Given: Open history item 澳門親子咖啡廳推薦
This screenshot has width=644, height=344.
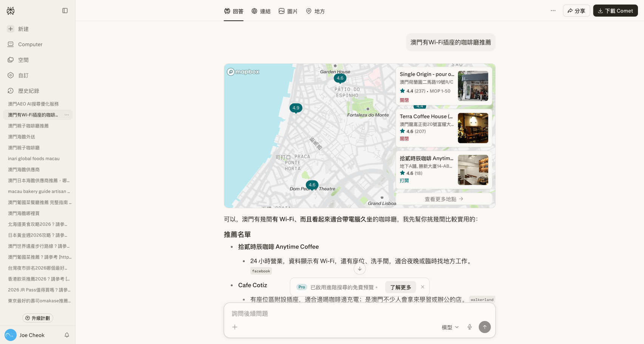Looking at the screenshot, I should pos(28,126).
